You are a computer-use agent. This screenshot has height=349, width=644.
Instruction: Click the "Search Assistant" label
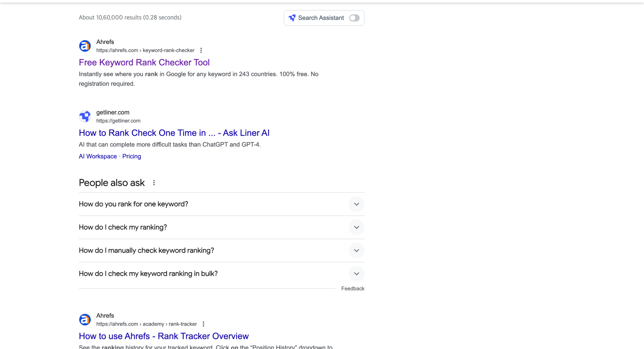(x=321, y=18)
